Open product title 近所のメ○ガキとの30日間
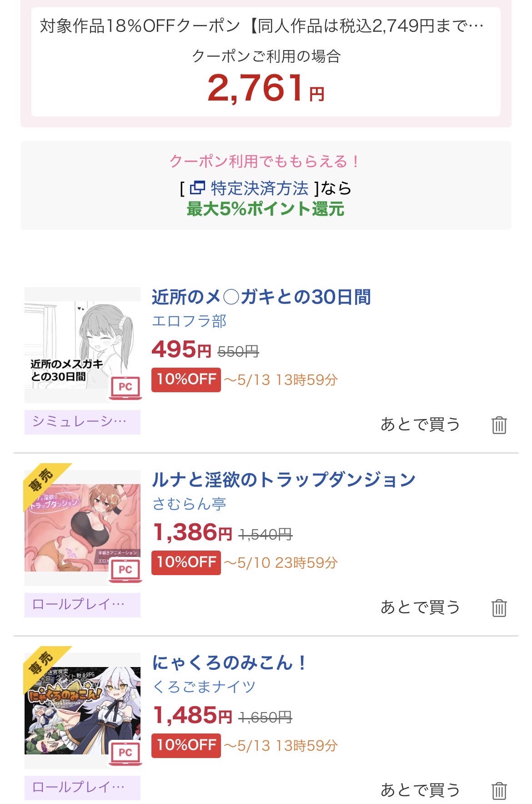Viewport: 532px width, 804px height. tap(261, 297)
